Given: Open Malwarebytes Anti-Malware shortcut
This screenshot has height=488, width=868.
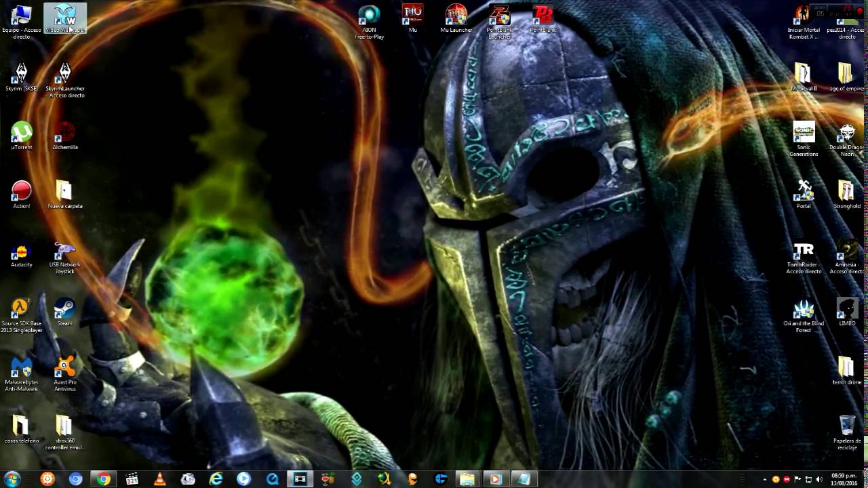Looking at the screenshot, I should [22, 374].
